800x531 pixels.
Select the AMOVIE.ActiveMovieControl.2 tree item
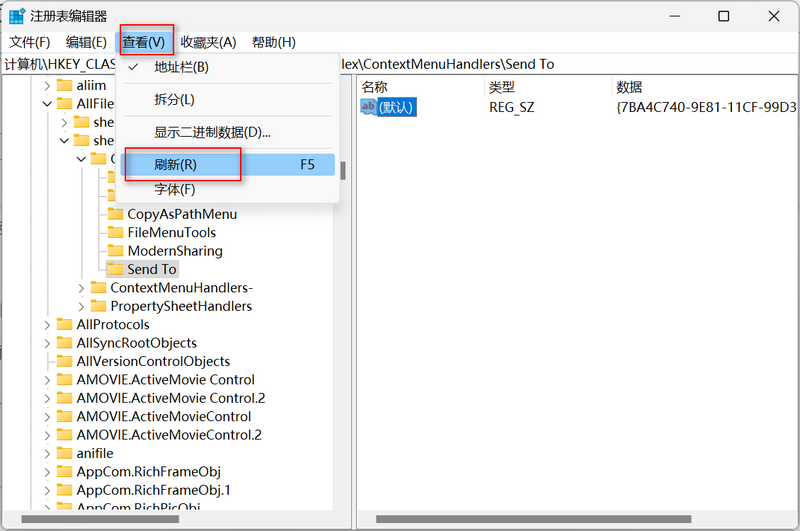click(x=168, y=435)
